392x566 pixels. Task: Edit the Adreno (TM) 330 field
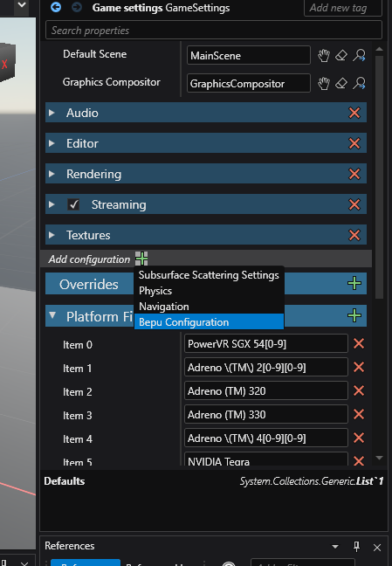coord(266,414)
